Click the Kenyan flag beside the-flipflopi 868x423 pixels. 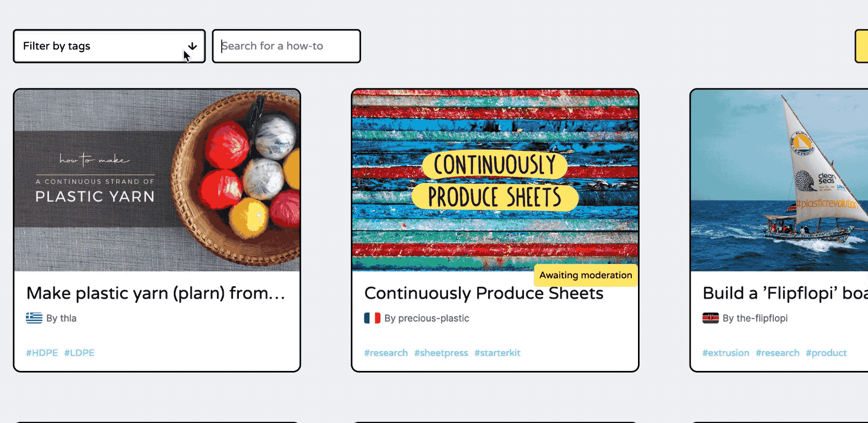[710, 318]
